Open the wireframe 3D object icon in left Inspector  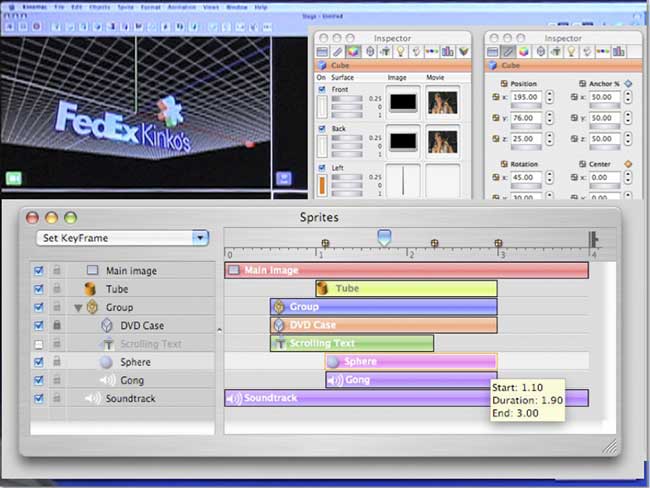[x=370, y=51]
